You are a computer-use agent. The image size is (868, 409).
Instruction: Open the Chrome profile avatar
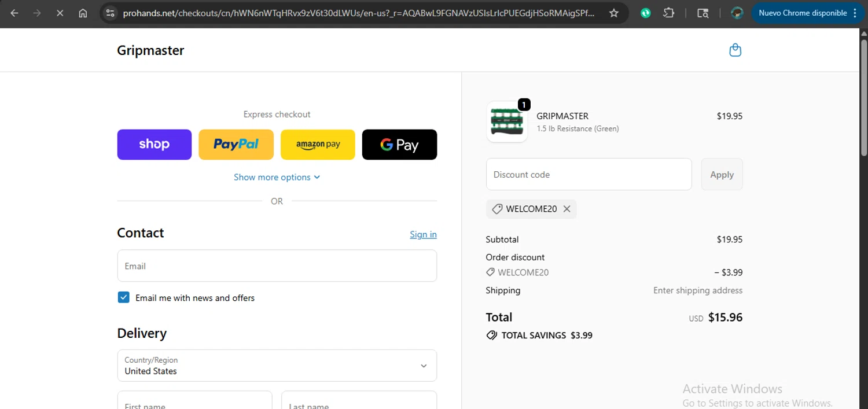point(737,13)
